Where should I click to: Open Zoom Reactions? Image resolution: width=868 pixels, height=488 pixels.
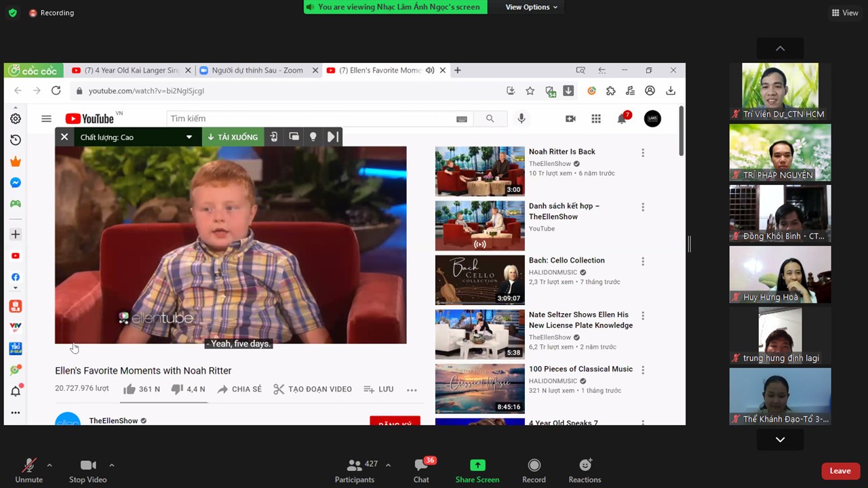point(585,472)
